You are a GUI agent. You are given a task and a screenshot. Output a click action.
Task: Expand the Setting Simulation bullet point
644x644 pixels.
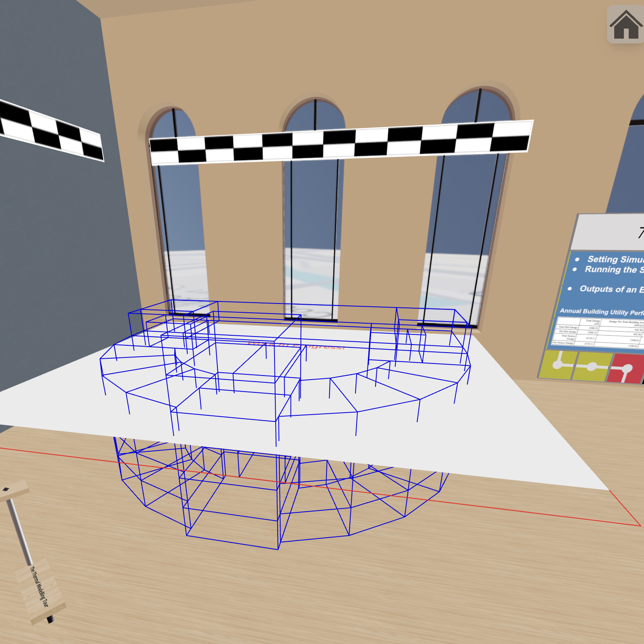pos(612,260)
